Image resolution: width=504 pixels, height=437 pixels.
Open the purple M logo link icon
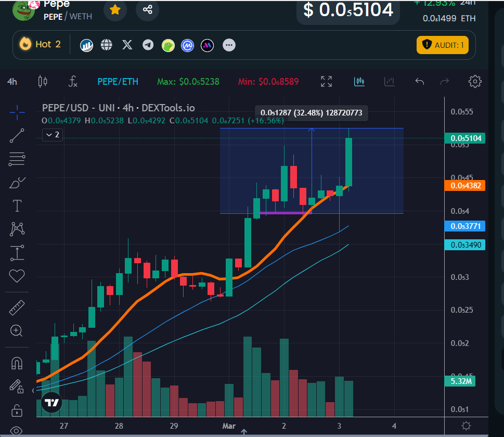208,45
